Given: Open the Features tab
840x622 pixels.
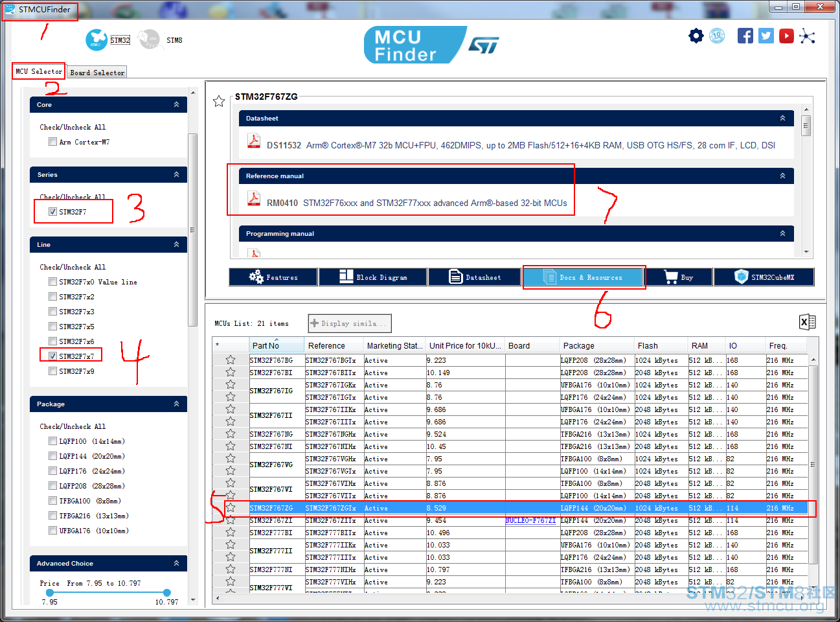Looking at the screenshot, I should (273, 277).
